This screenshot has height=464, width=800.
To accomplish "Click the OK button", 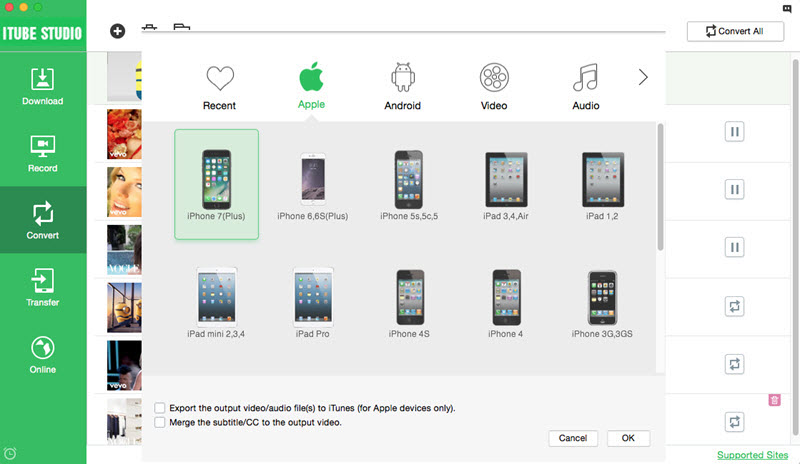I will pos(628,438).
